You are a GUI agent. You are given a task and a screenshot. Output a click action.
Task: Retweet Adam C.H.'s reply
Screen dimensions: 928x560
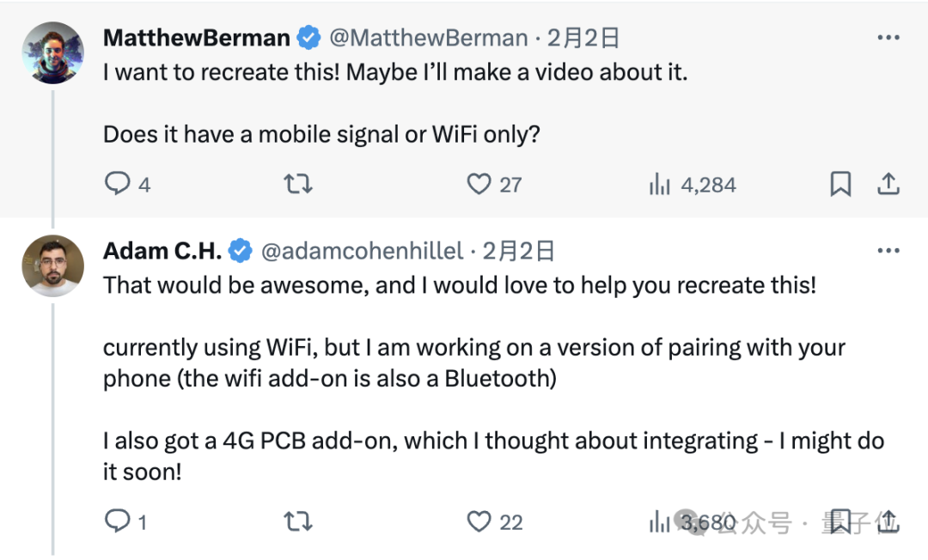coord(298,521)
